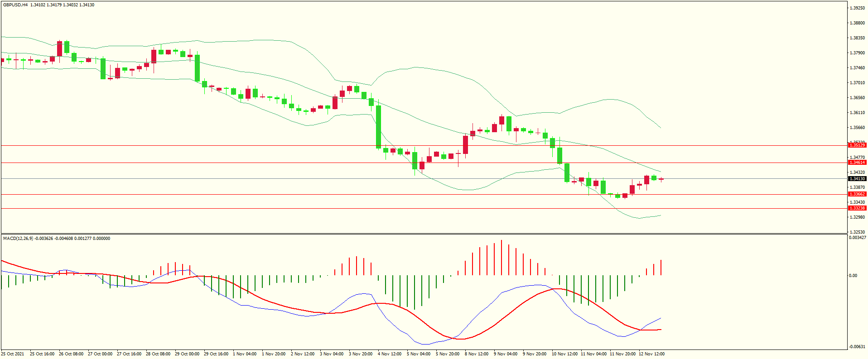Click the 1 Nov 04:00 time label

coord(245,354)
